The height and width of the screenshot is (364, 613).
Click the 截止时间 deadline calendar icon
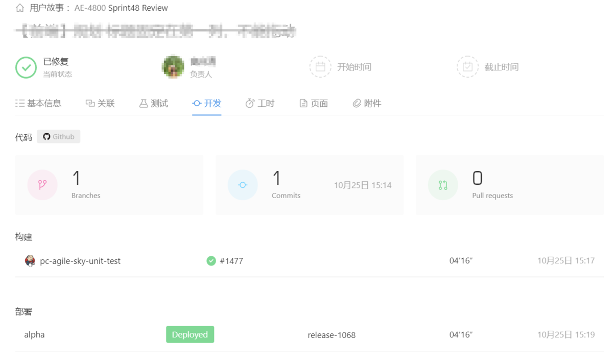pyautogui.click(x=467, y=66)
